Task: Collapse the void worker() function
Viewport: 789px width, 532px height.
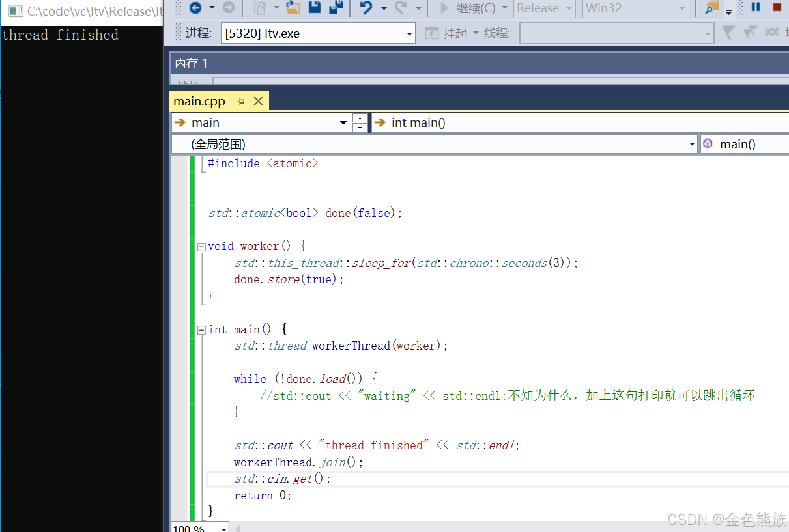Action: tap(201, 247)
